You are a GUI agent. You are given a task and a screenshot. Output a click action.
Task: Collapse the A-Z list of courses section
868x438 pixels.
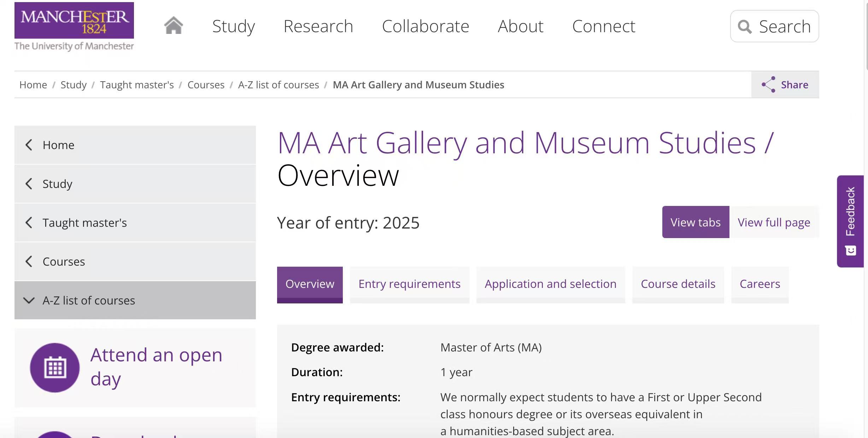[x=29, y=300]
